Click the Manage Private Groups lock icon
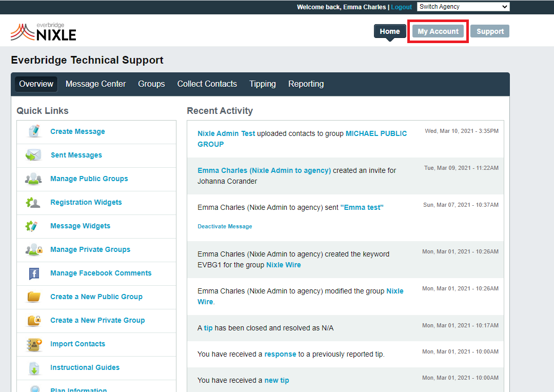 (x=34, y=249)
